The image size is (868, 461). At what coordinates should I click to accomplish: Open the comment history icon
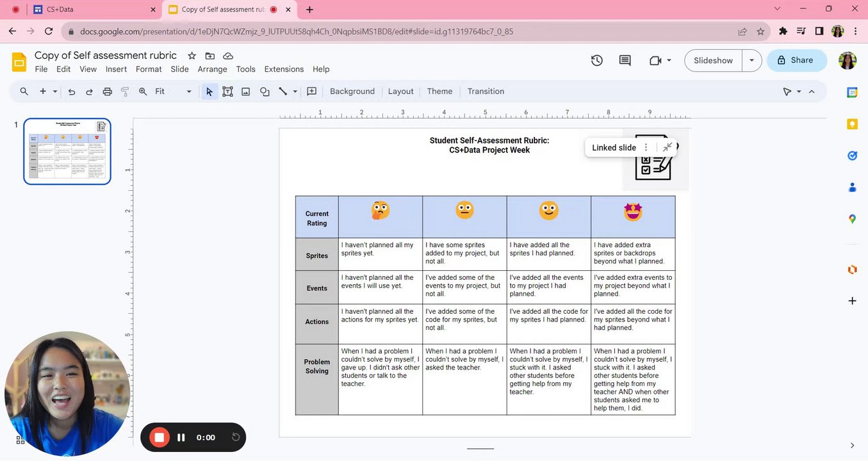[625, 60]
